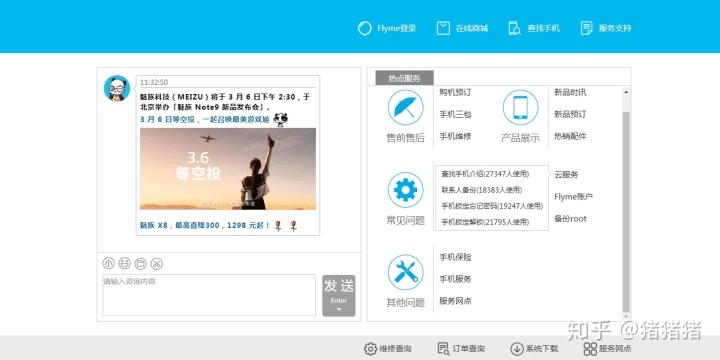Open the 手机服务 link
The width and height of the screenshot is (720, 360).
(455, 279)
